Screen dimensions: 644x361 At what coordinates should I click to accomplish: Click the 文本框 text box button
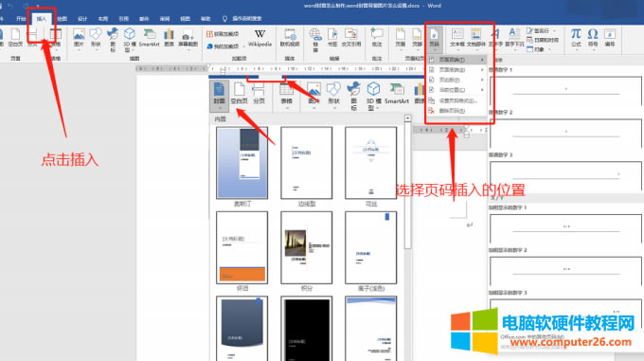click(x=457, y=37)
